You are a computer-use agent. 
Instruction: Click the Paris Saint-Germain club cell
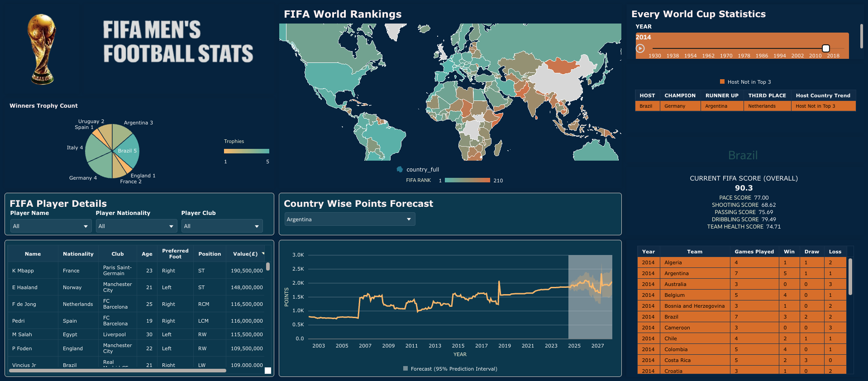tap(117, 270)
